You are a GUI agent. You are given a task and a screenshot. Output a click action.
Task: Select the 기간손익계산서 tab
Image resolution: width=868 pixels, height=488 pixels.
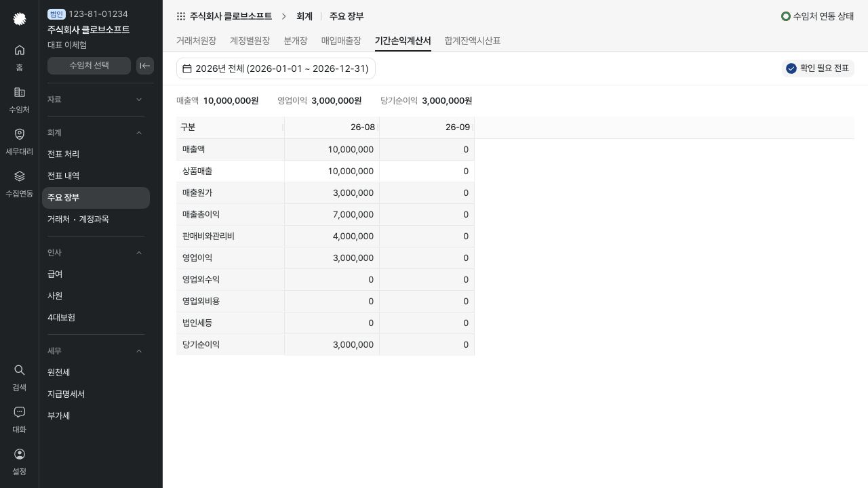click(403, 41)
